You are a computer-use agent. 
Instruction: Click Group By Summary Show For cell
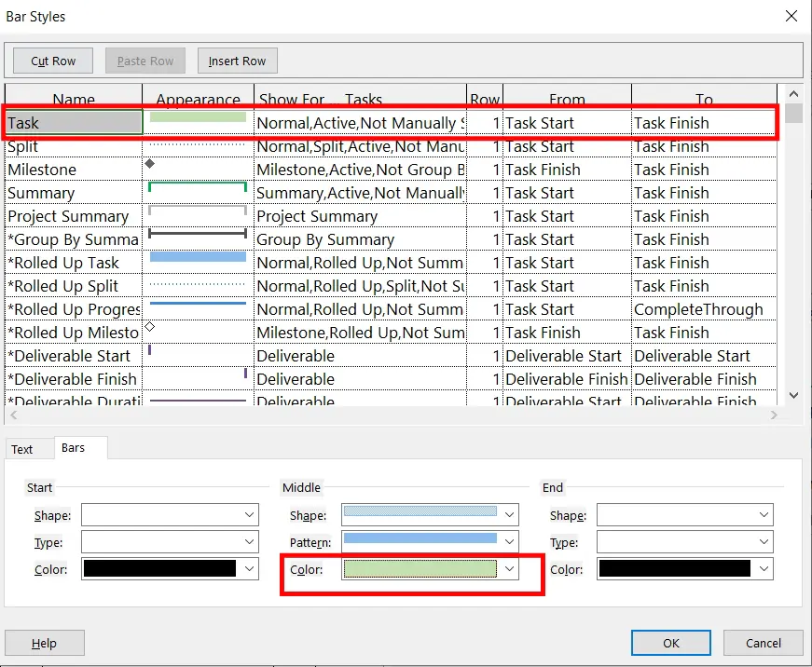click(361, 239)
